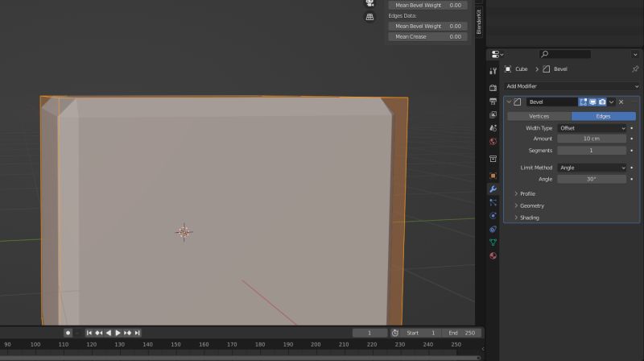Animate Amount property dot
Image resolution: width=644 pixels, height=361 pixels.
pos(632,139)
